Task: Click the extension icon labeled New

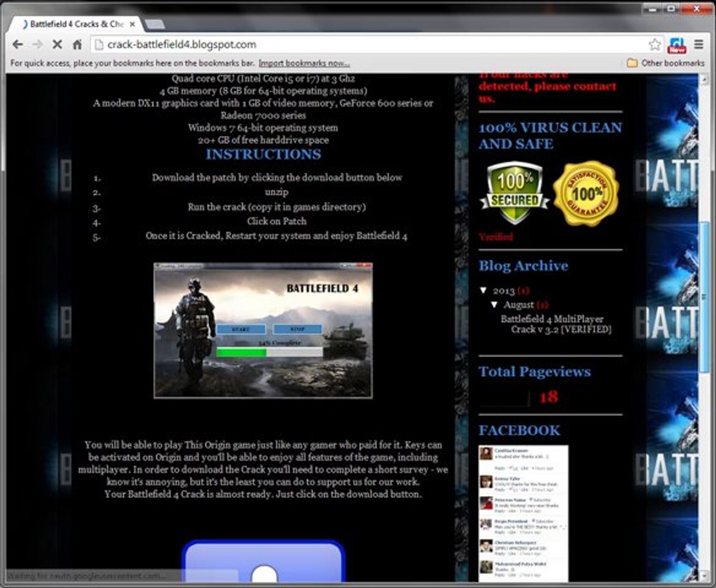Action: [x=677, y=45]
